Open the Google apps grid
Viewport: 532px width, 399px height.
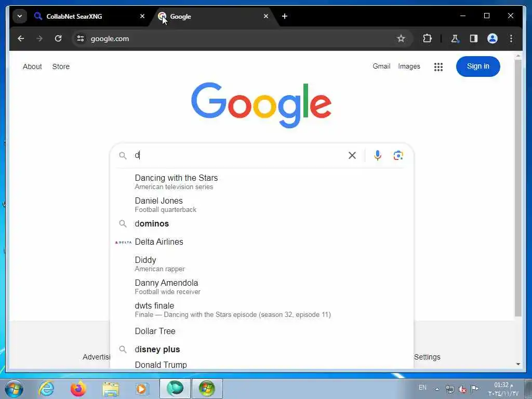coord(438,67)
